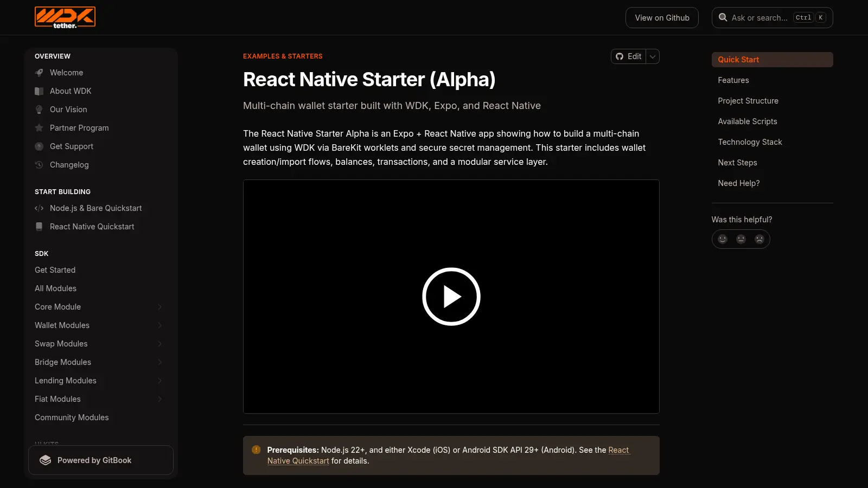The width and height of the screenshot is (868, 488).
Task: Follow the React Native Quickstart prerequisites link
Action: click(298, 461)
